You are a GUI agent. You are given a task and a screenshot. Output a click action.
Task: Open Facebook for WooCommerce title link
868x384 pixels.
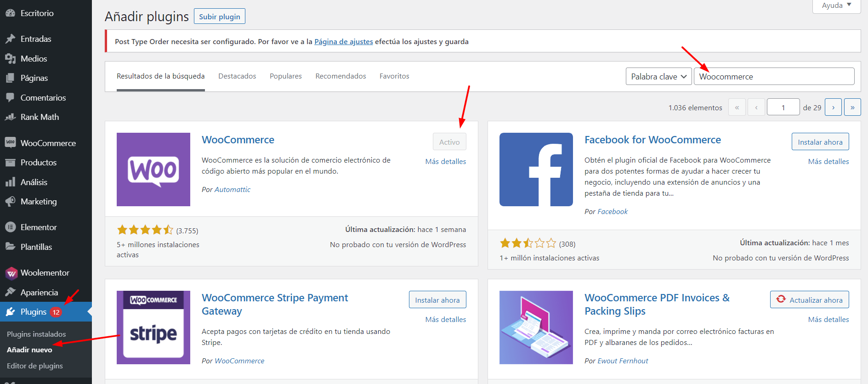[652, 140]
